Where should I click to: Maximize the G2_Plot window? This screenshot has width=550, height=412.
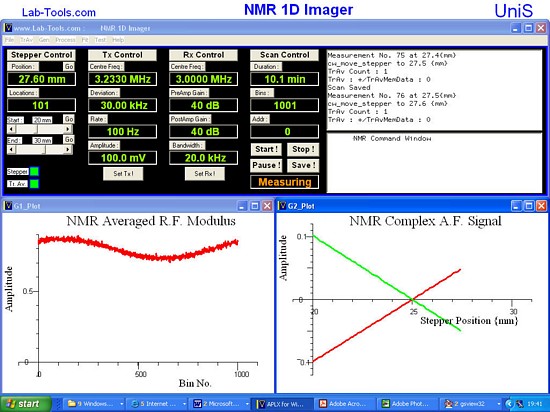[x=529, y=206]
